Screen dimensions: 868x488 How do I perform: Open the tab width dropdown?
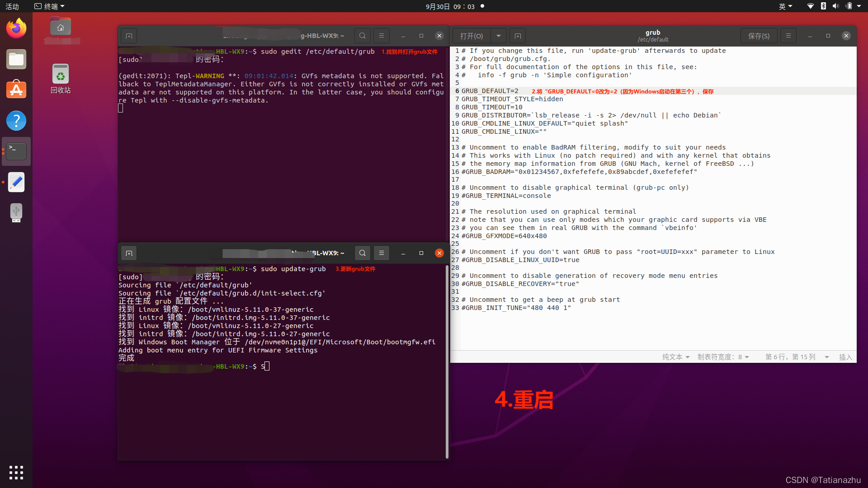(722, 357)
